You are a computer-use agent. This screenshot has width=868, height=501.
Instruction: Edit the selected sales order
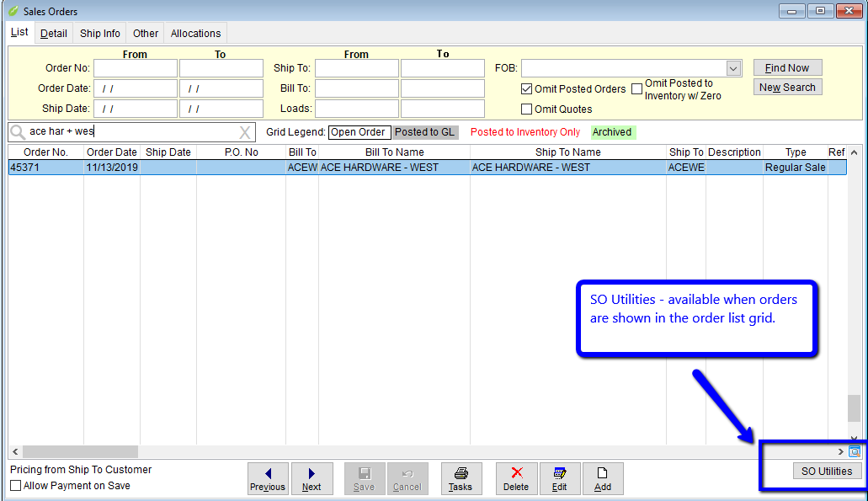[559, 478]
